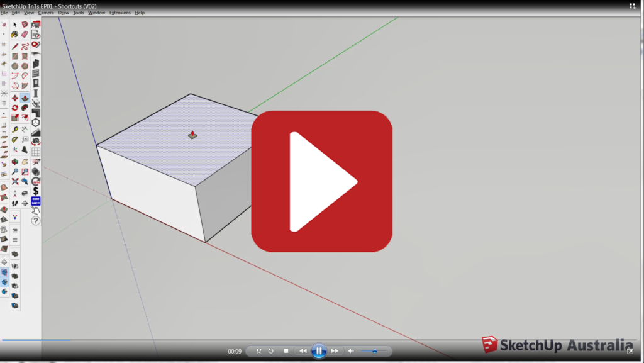This screenshot has width=644, height=363.
Task: Select the arrow Select tool
Action: click(x=14, y=25)
